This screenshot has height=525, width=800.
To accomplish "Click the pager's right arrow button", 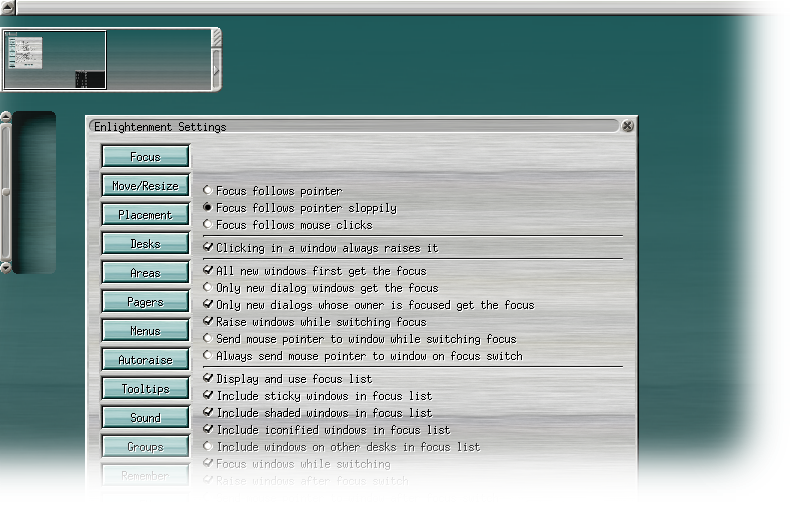I will click(216, 70).
